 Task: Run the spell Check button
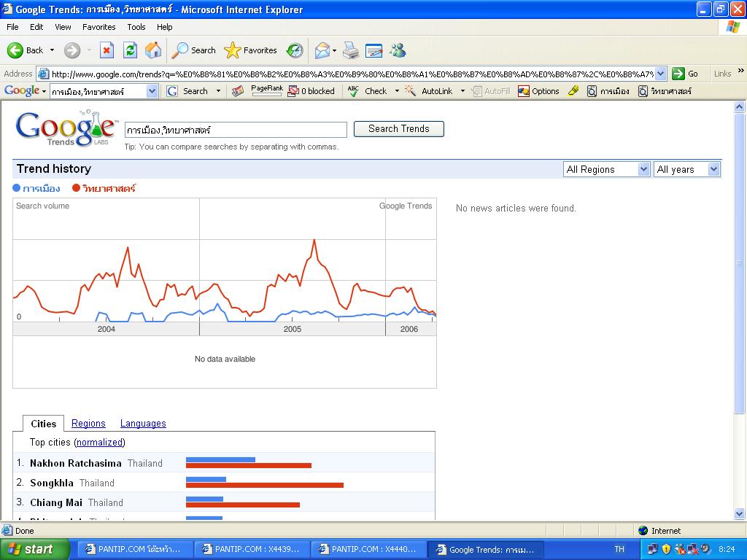367,91
